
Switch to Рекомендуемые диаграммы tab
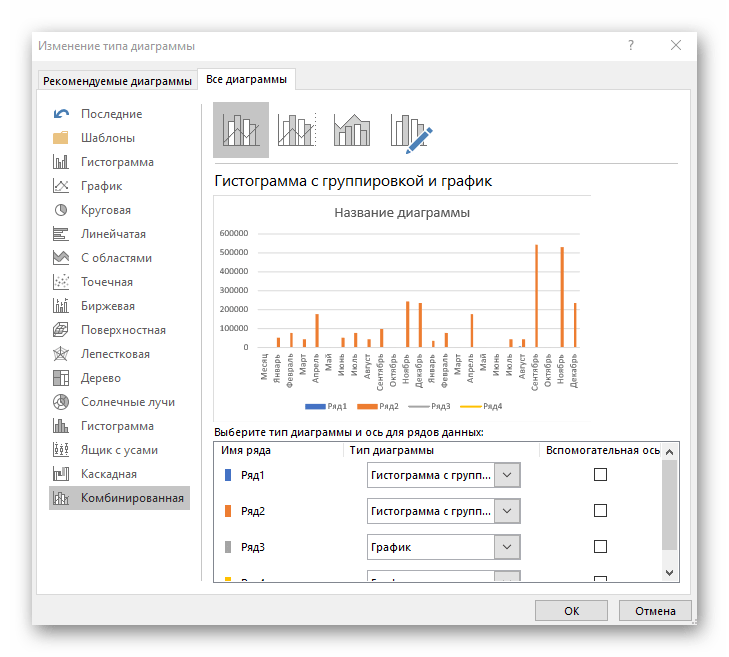(x=117, y=81)
